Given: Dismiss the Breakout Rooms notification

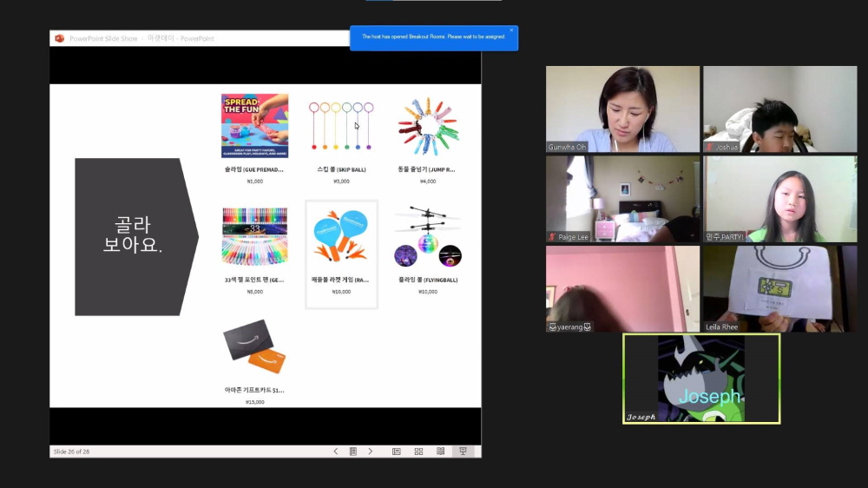Looking at the screenshot, I should 511,30.
